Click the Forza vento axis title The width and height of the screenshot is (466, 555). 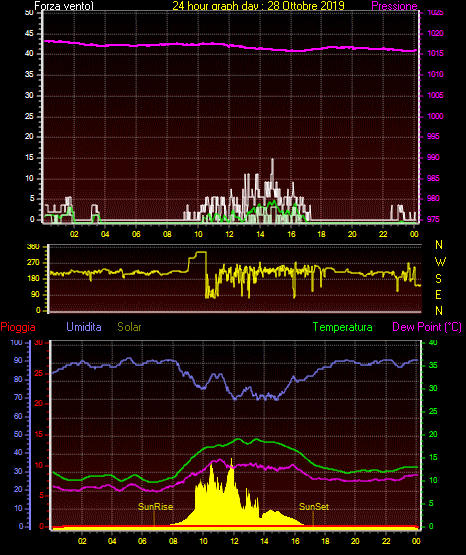pyautogui.click(x=64, y=6)
